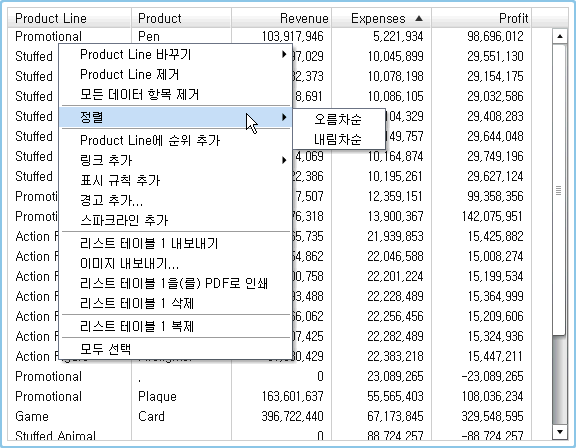Viewport: 576px width, 448px height.
Task: Select the Plaque product cell
Action: (x=157, y=397)
